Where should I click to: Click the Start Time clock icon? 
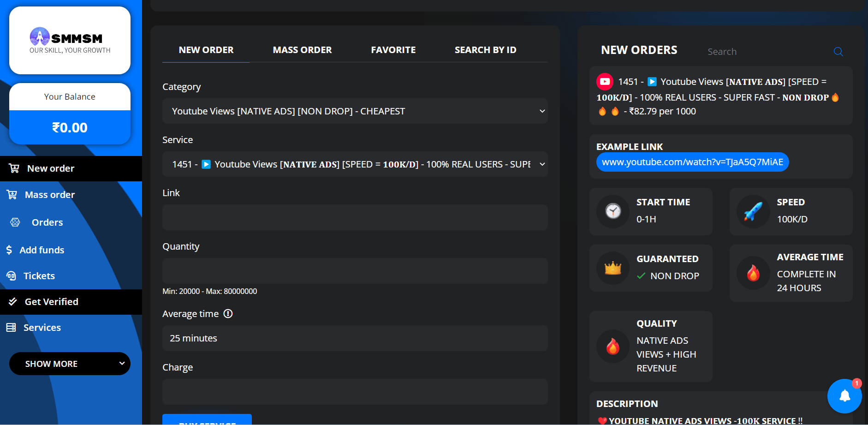pyautogui.click(x=613, y=211)
